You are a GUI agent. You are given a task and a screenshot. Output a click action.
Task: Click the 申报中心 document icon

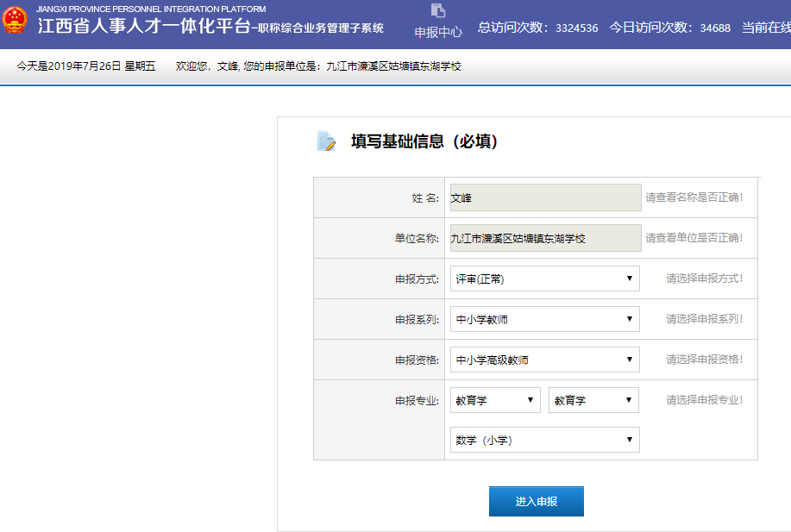tap(438, 11)
